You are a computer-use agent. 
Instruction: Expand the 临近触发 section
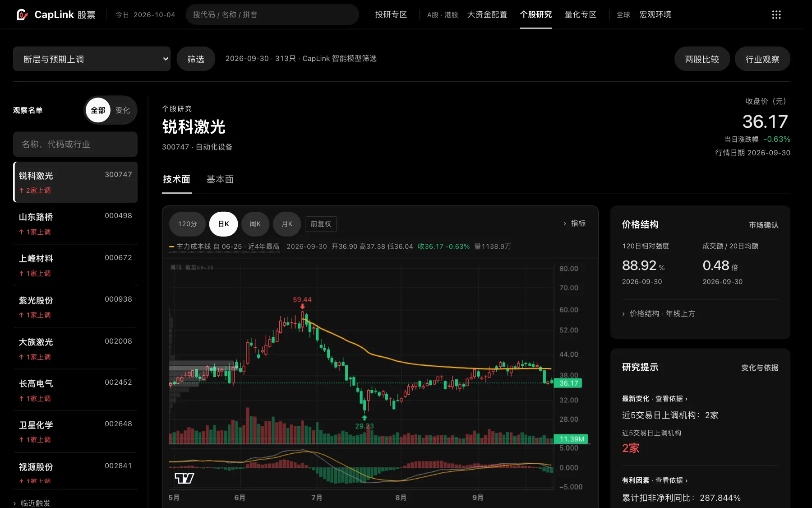tap(32, 503)
